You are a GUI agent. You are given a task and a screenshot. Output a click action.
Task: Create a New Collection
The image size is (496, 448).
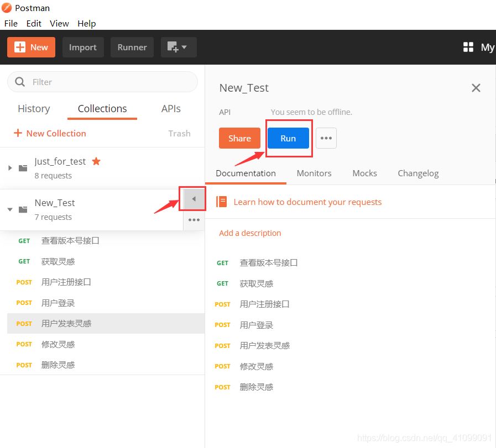(50, 133)
